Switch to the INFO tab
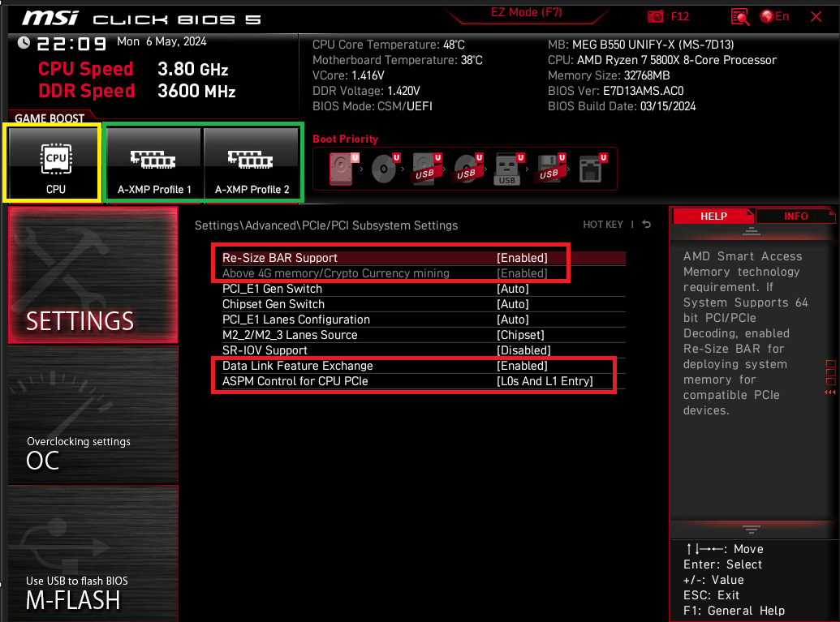This screenshot has height=622, width=840. pyautogui.click(x=795, y=217)
